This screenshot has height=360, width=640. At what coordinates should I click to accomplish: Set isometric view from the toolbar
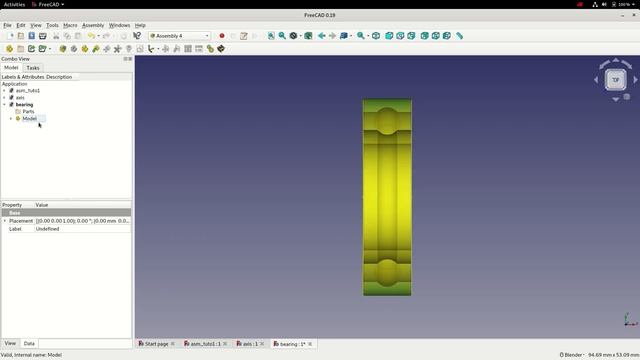click(376, 36)
